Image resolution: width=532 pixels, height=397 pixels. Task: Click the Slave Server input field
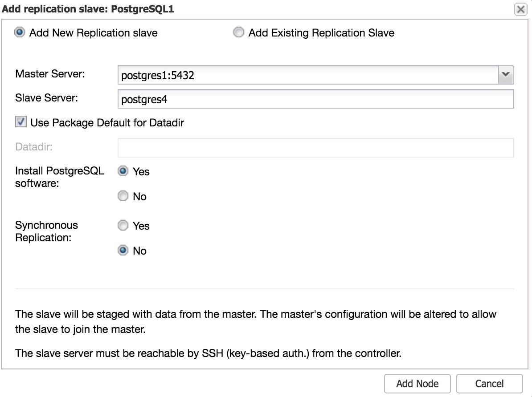click(x=315, y=99)
